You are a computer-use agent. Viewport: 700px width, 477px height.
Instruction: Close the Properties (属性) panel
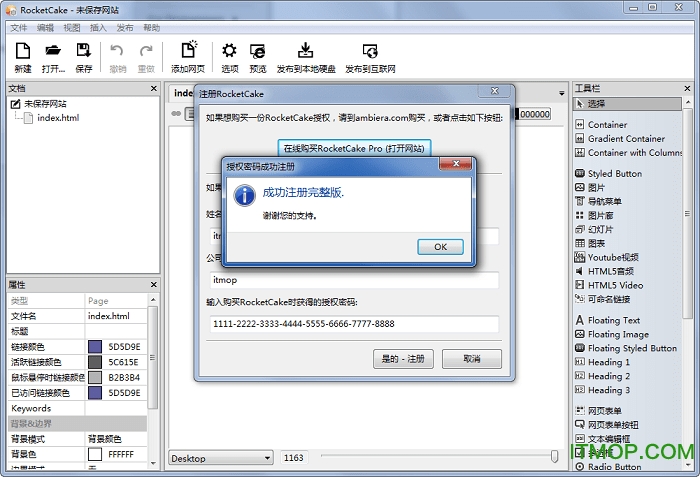pyautogui.click(x=154, y=285)
